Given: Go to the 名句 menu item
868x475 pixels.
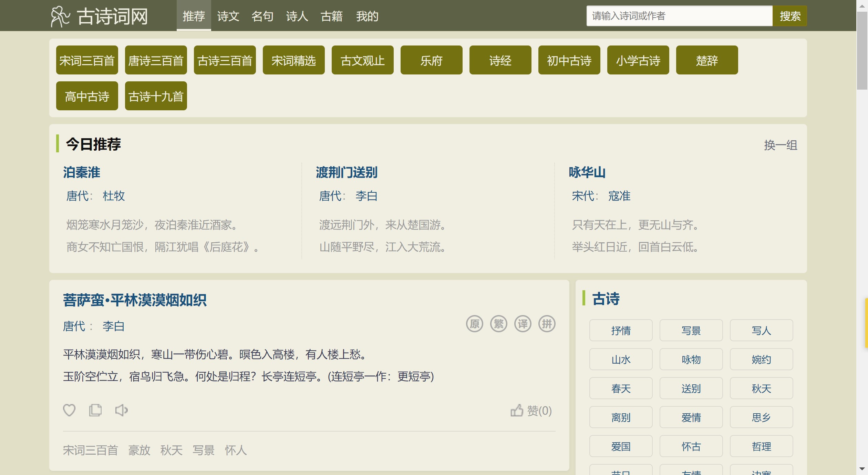Looking at the screenshot, I should point(262,16).
